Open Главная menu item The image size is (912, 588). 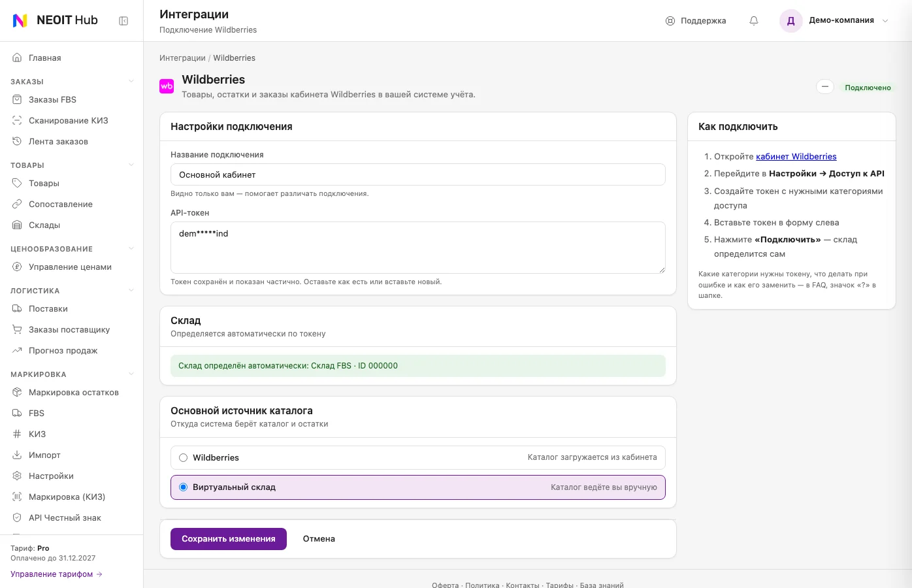(72, 58)
